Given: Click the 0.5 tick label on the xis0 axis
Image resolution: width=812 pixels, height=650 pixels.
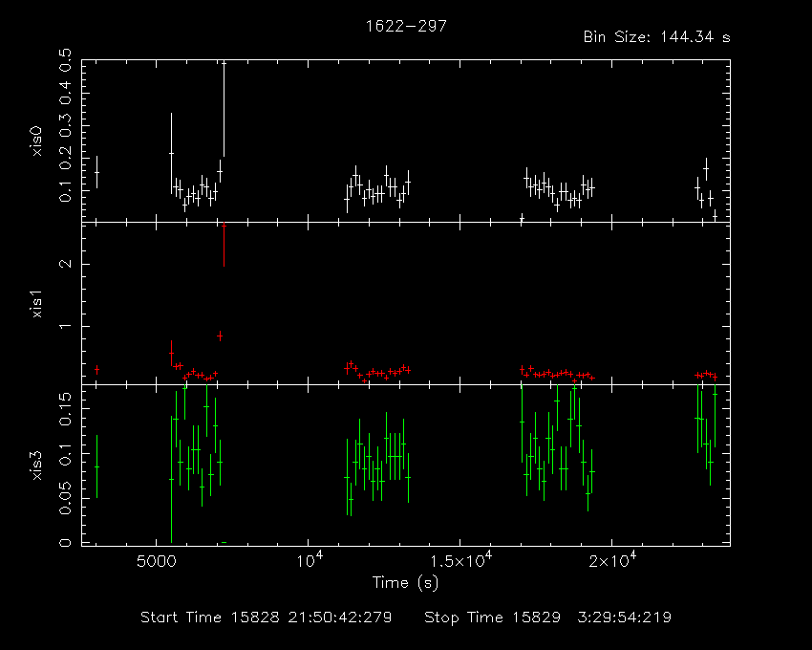Looking at the screenshot, I should [x=66, y=60].
